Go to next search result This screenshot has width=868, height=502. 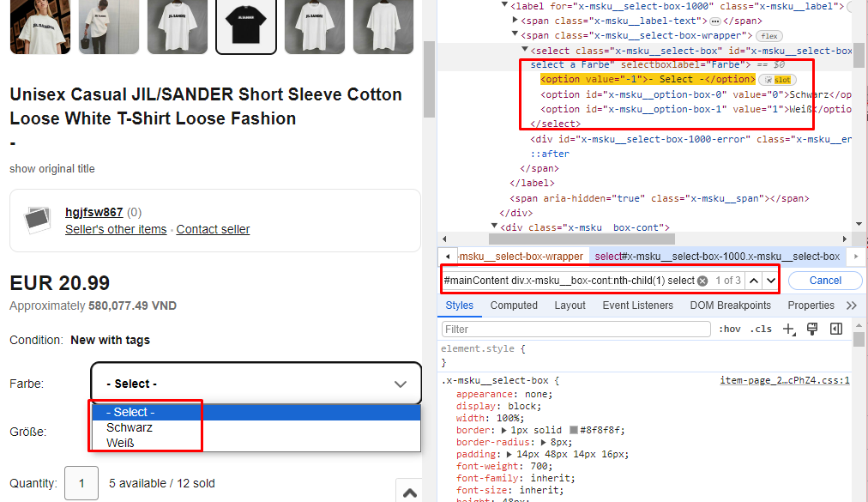[771, 281]
